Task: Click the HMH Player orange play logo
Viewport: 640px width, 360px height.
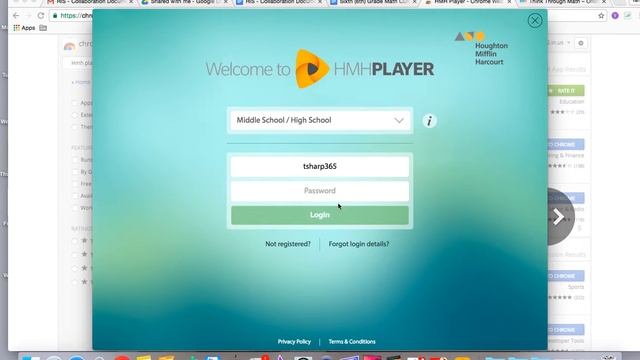Action: [312, 69]
